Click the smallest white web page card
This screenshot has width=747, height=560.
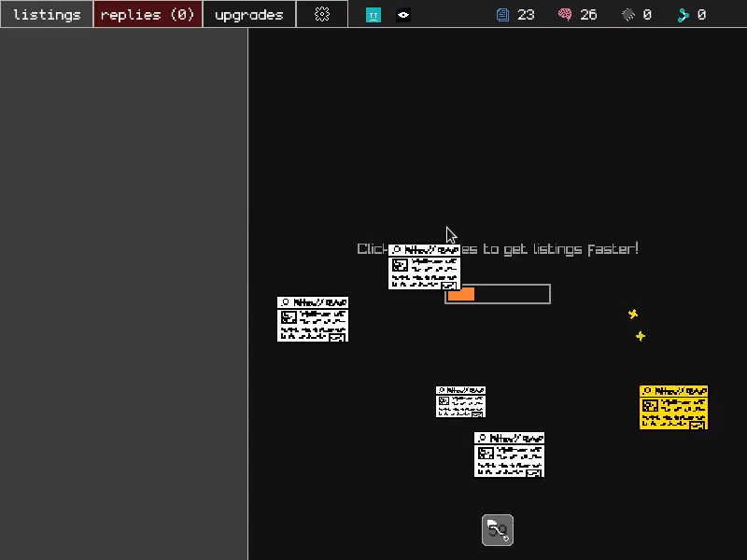point(460,401)
